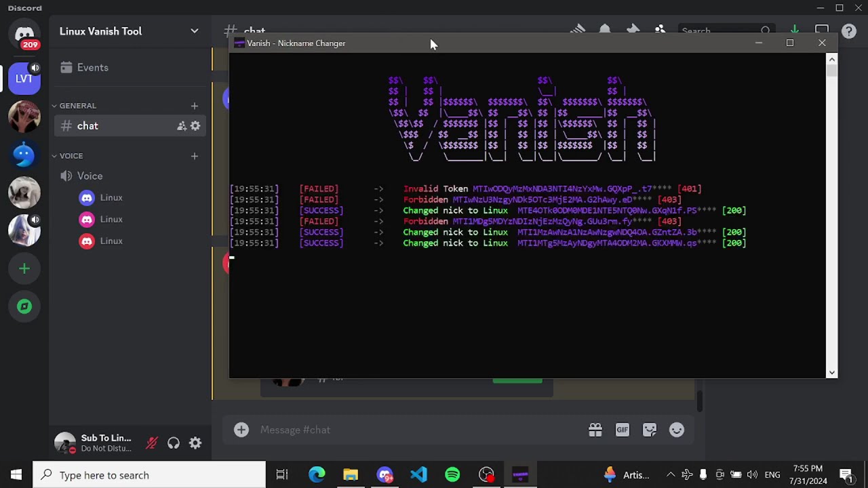Click the Discord inbox icon in header
Image resolution: width=868 pixels, height=488 pixels.
coord(822,30)
